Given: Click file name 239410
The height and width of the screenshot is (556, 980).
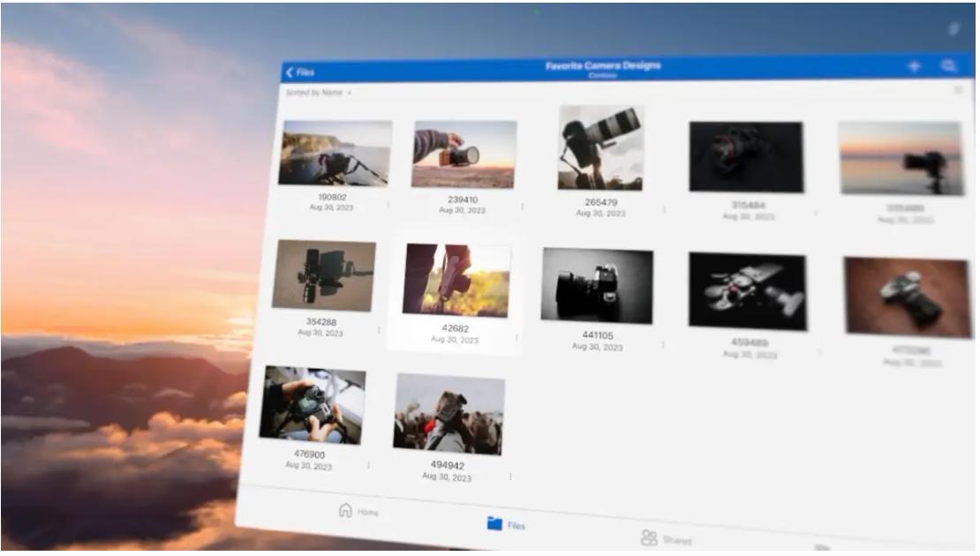Looking at the screenshot, I should click(463, 200).
